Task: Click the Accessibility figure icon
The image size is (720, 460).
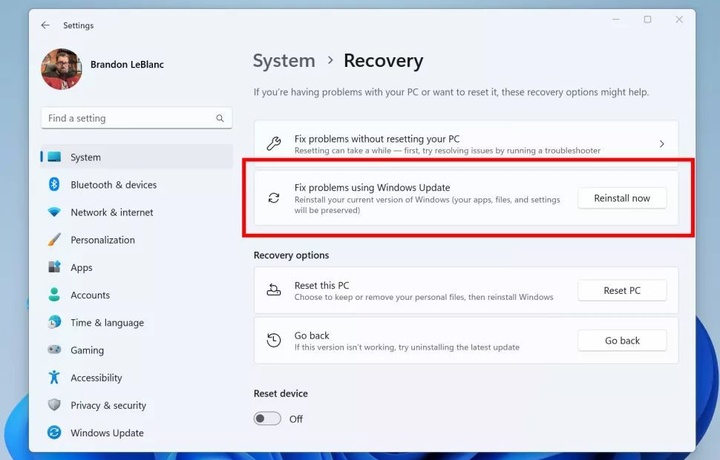Action: coord(54,377)
